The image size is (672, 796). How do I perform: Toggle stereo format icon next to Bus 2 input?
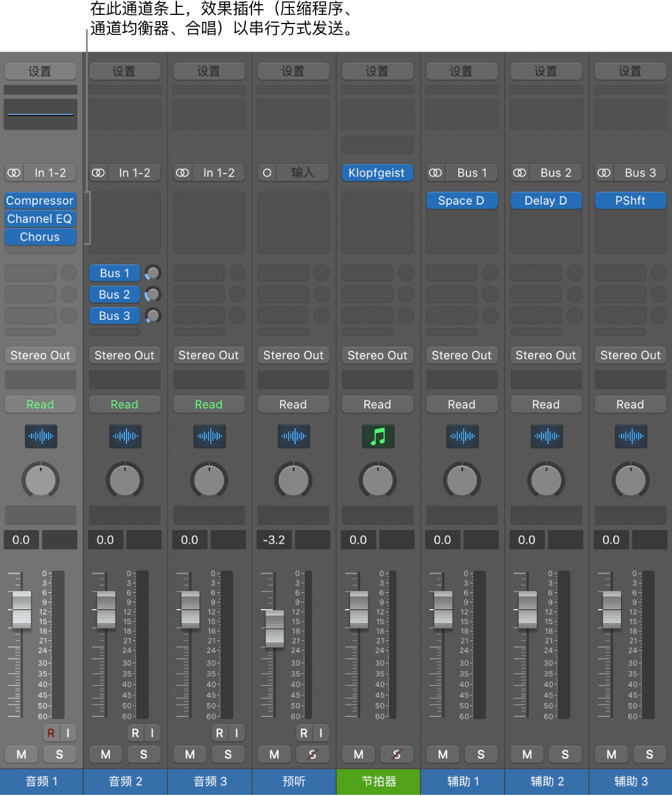coord(520,172)
